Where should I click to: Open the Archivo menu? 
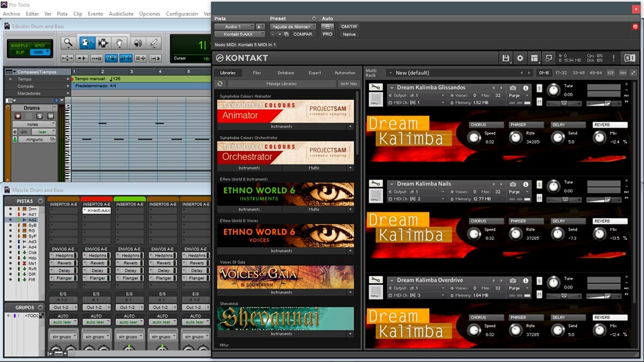click(x=12, y=14)
